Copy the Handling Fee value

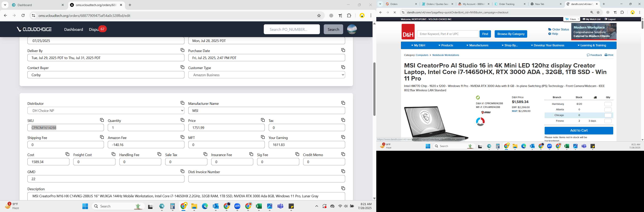click(x=159, y=154)
